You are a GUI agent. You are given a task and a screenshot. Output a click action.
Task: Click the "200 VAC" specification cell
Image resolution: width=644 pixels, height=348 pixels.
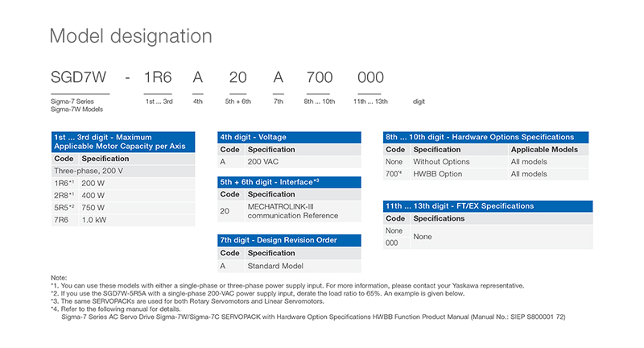269,162
